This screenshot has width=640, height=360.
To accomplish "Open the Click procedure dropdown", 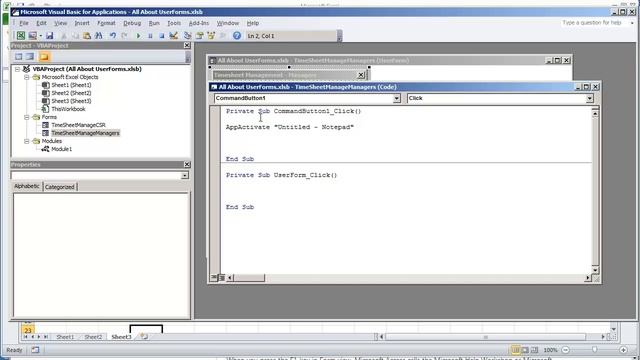I will coord(589,98).
